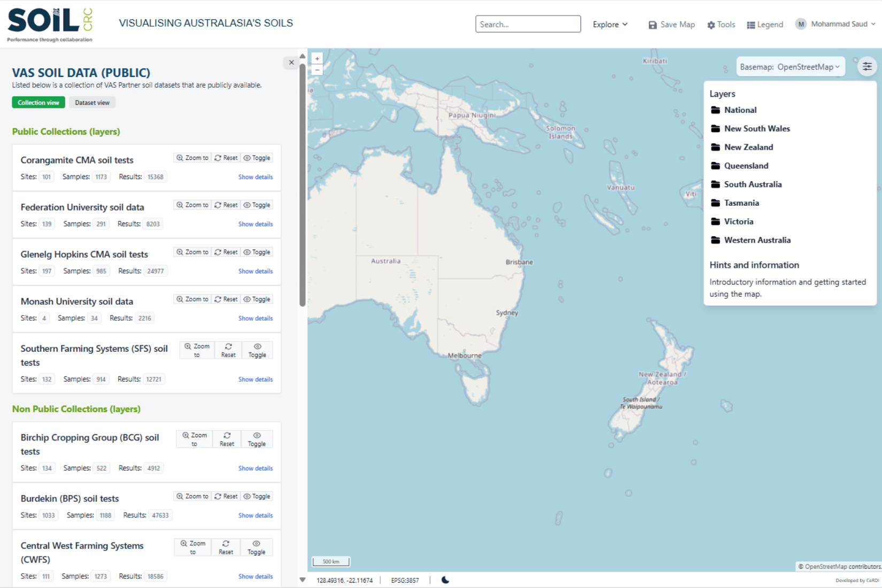This screenshot has height=588, width=882.
Task: Toggle Glenelg Hopkins CMA soil tests visibility
Action: click(x=257, y=252)
